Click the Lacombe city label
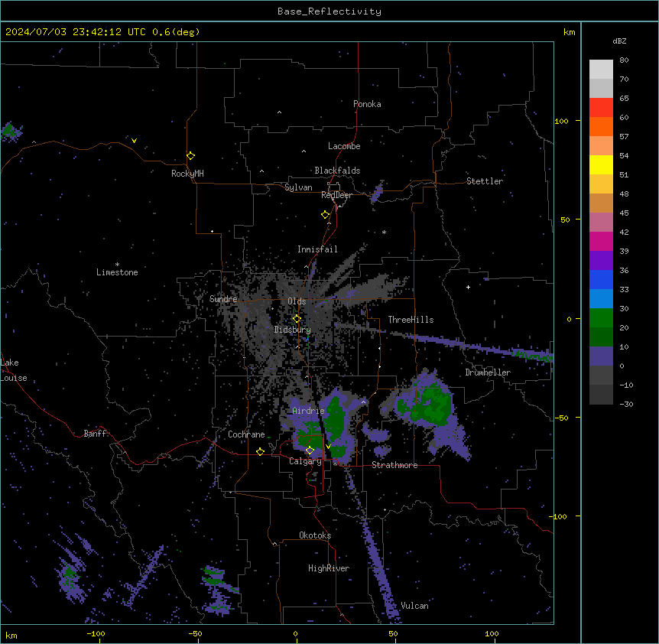Screen dimensions: 659x644 [x=344, y=146]
